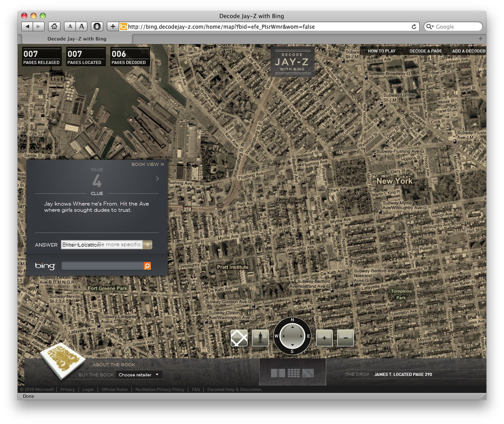The image size is (504, 424).
Task: Submit answer with the double-arrow button
Action: tap(147, 244)
